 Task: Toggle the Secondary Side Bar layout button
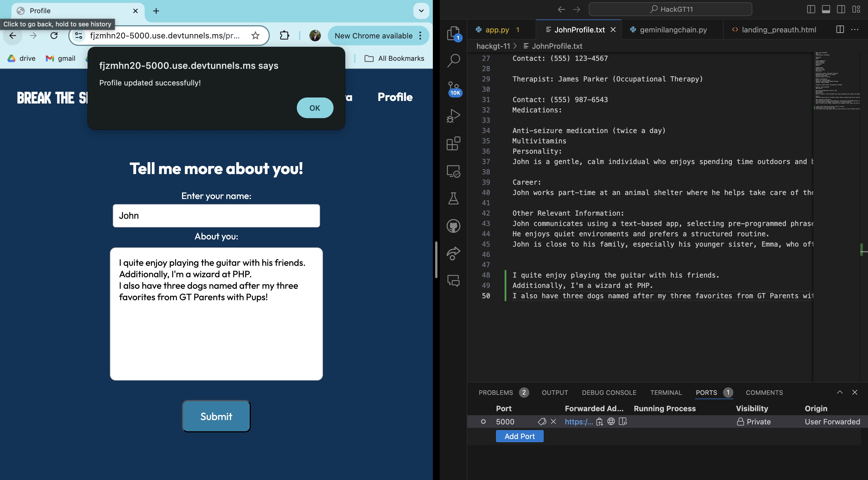(841, 9)
